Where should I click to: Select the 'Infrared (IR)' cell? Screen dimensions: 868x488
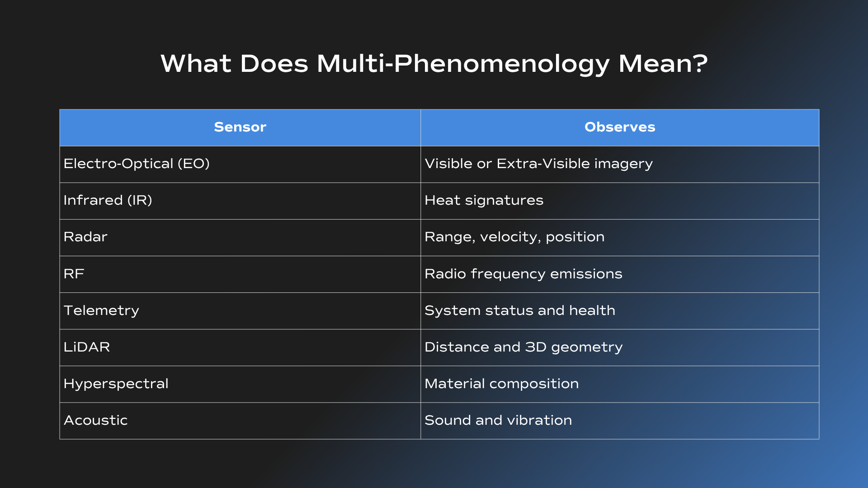tap(240, 201)
